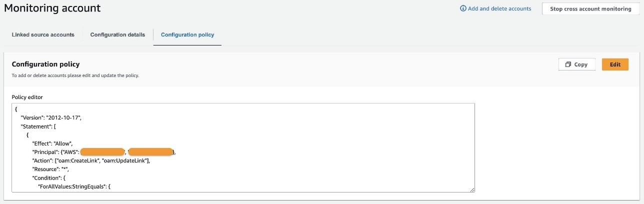Grab the policy editor resize handle corner
This screenshot has width=644, height=204.
pyautogui.click(x=471, y=189)
